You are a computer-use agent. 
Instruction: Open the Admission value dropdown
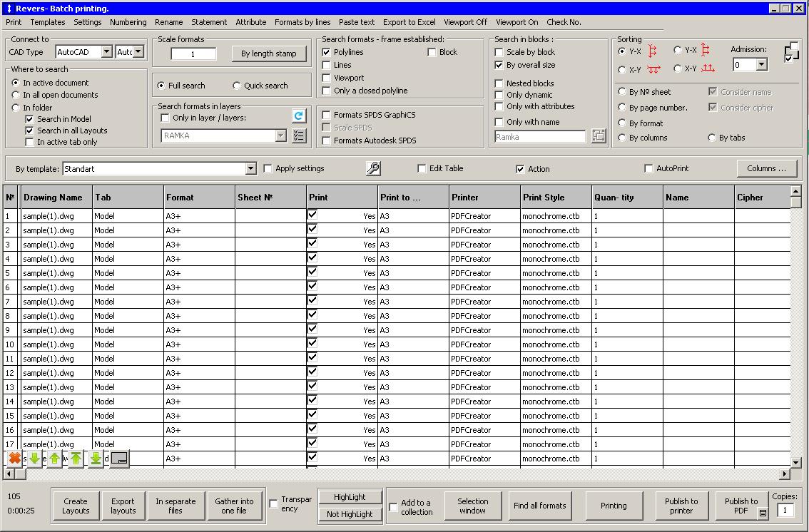click(760, 64)
